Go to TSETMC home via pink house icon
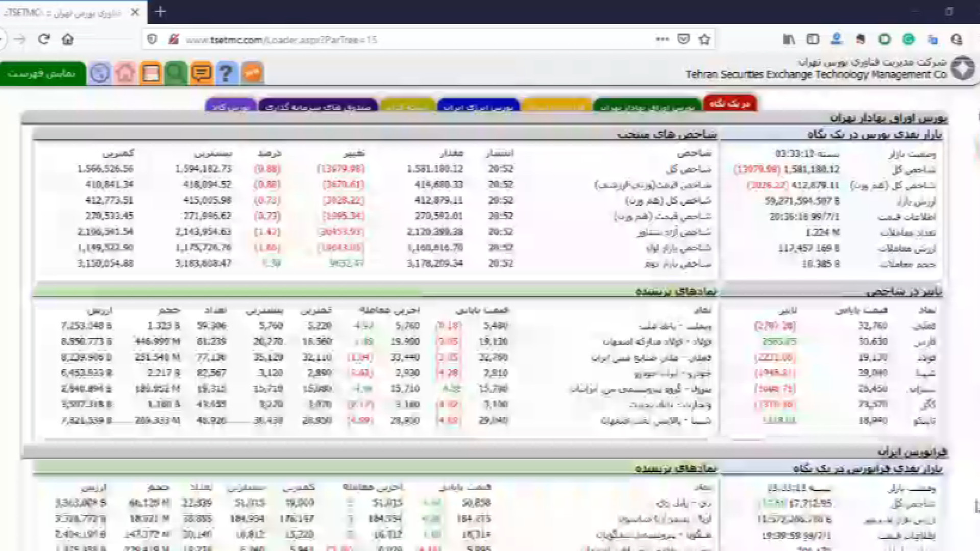980x551 pixels. pyautogui.click(x=125, y=73)
